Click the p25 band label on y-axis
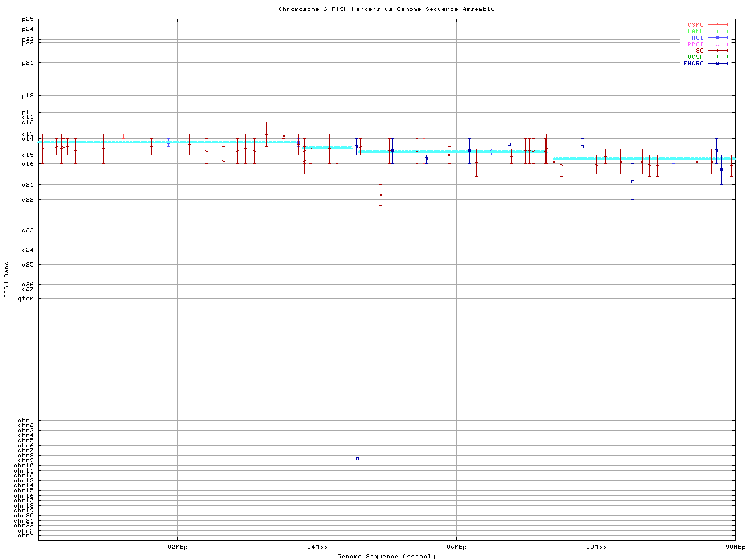The width and height of the screenshot is (747, 560). [x=27, y=20]
